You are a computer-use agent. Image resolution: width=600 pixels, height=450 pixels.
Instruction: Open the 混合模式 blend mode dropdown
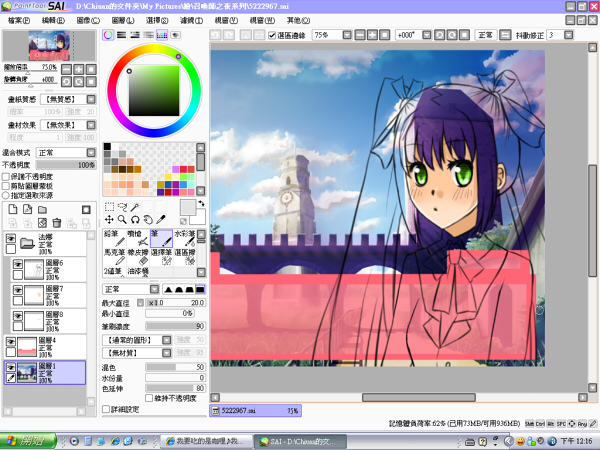click(91, 153)
